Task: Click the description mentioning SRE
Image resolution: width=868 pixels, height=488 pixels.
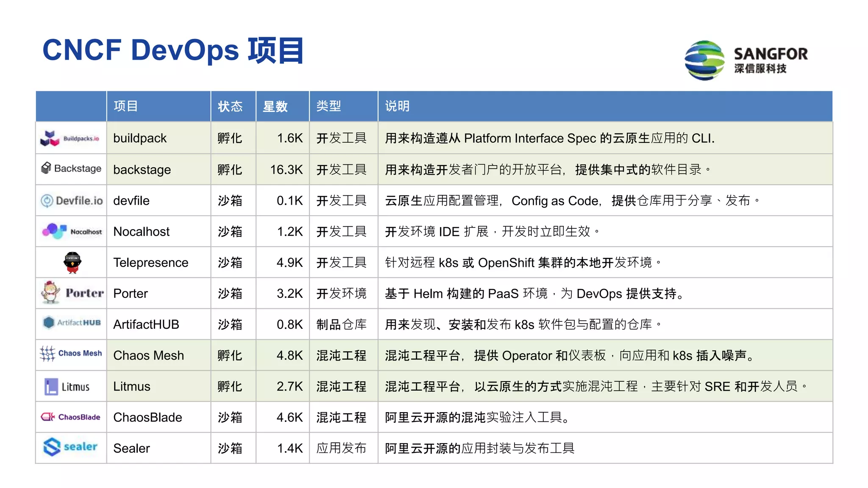Action: click(596, 386)
